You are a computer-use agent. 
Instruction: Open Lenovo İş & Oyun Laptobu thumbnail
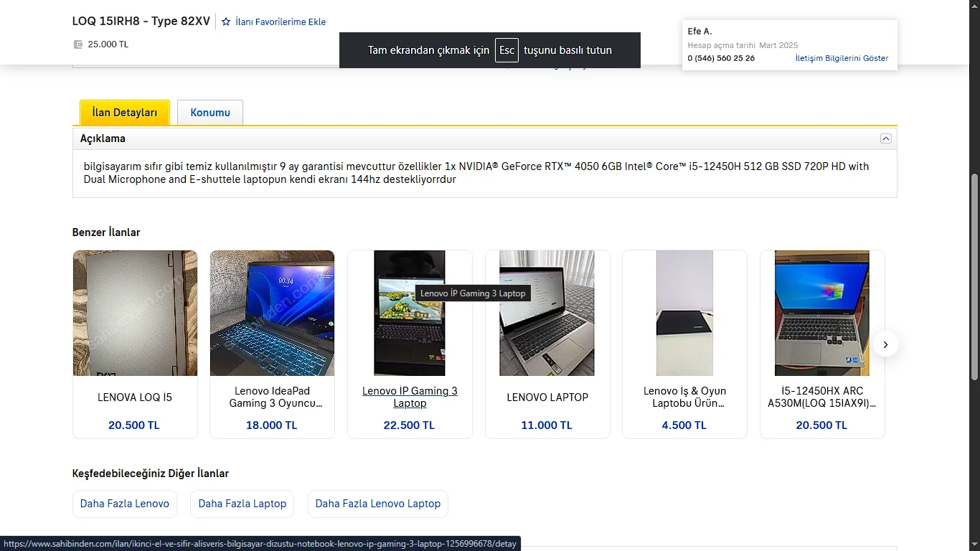click(684, 313)
